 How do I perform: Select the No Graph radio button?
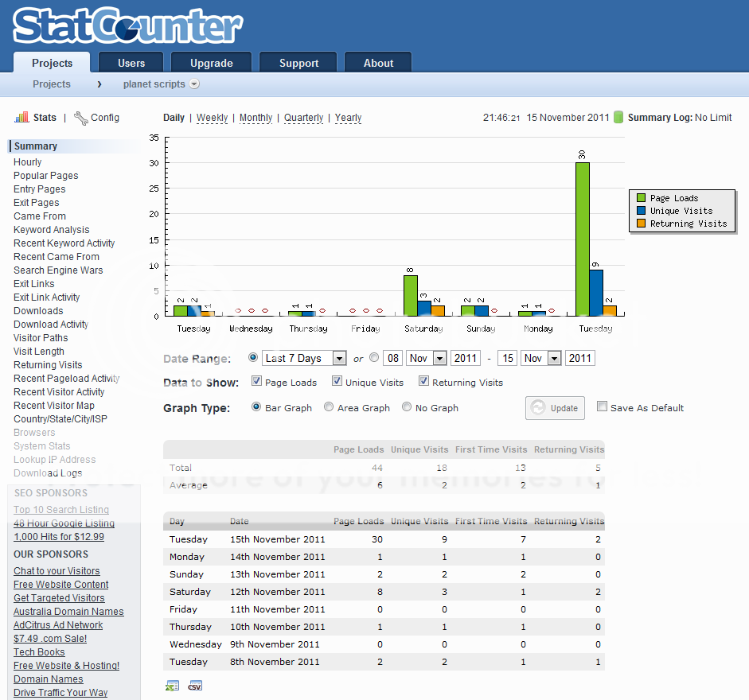[x=407, y=406]
